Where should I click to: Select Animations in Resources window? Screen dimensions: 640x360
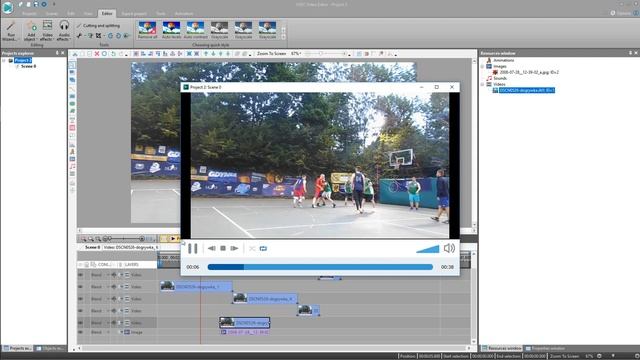503,60
